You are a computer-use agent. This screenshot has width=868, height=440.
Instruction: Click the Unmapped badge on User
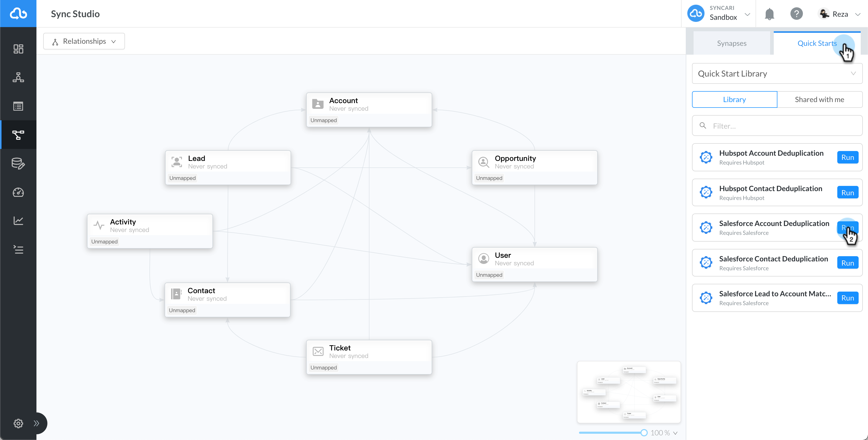click(x=489, y=275)
